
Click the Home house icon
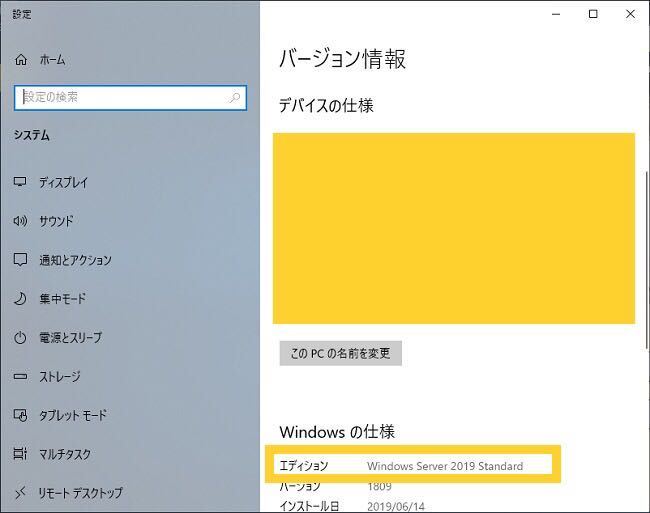click(x=21, y=60)
